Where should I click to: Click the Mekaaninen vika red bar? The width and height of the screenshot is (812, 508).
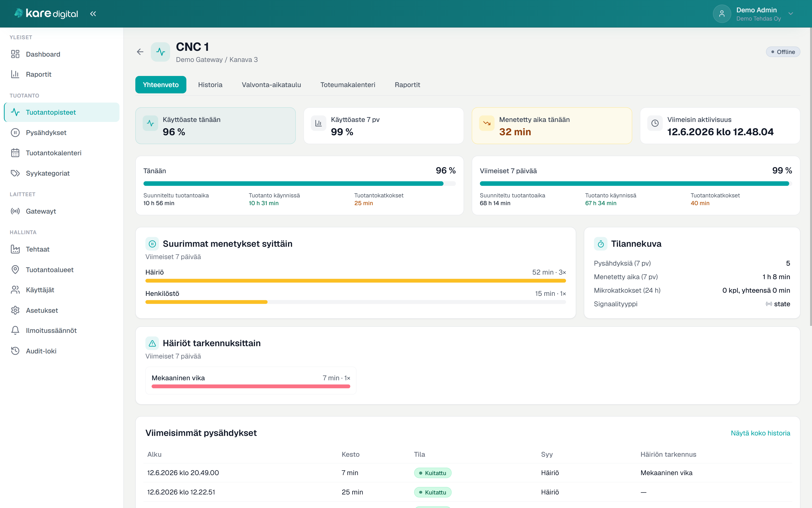(x=251, y=386)
